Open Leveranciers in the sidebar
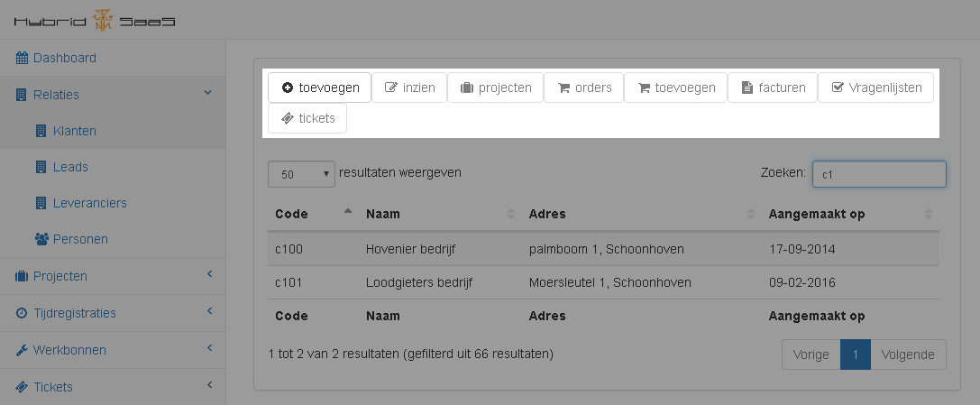This screenshot has height=405, width=980. [89, 203]
